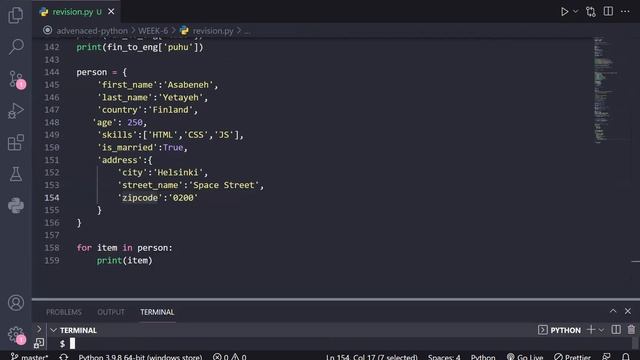Switch to the TERMINAL panel tab
The width and height of the screenshot is (640, 360).
[157, 312]
